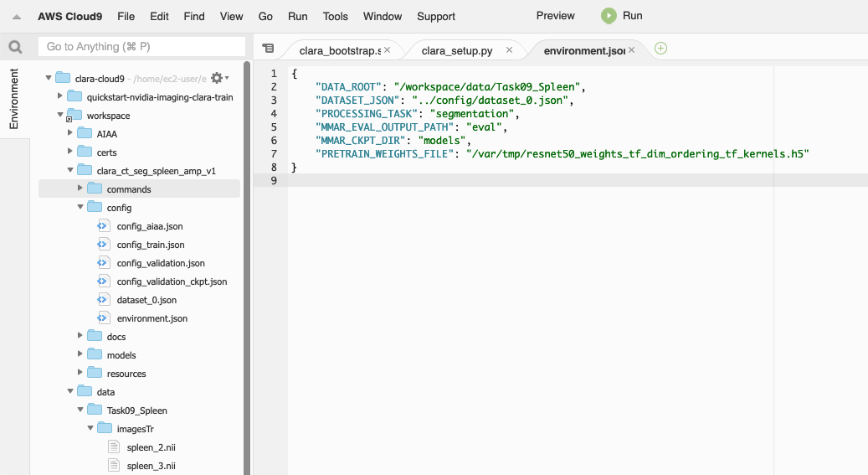The width and height of the screenshot is (868, 475).
Task: Click the green Run play icon
Action: [609, 16]
